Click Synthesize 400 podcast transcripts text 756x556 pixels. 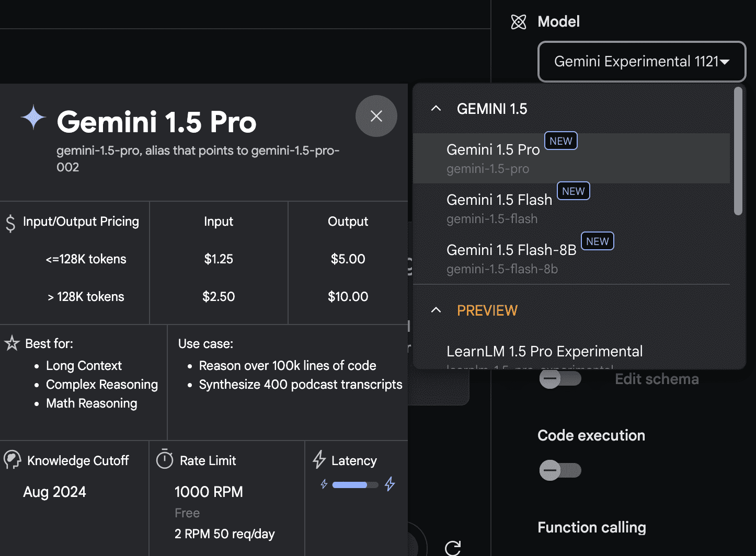301,385
